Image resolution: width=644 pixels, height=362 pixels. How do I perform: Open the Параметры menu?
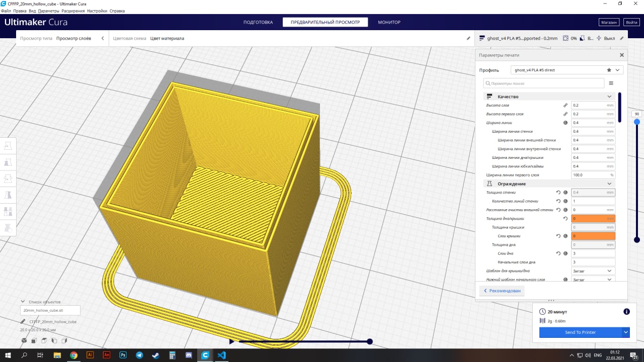coord(49,11)
